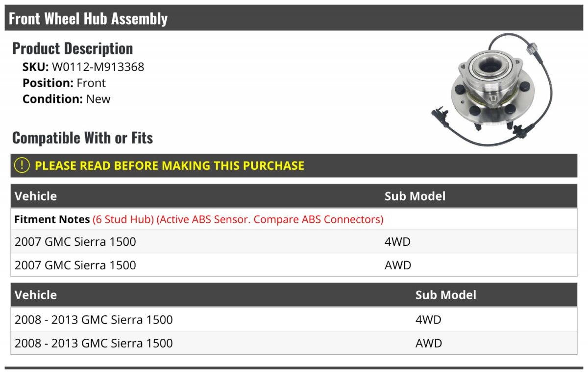Select the SKU W0112-M913368 text
Viewport: 588px width, 374px height.
(83, 67)
